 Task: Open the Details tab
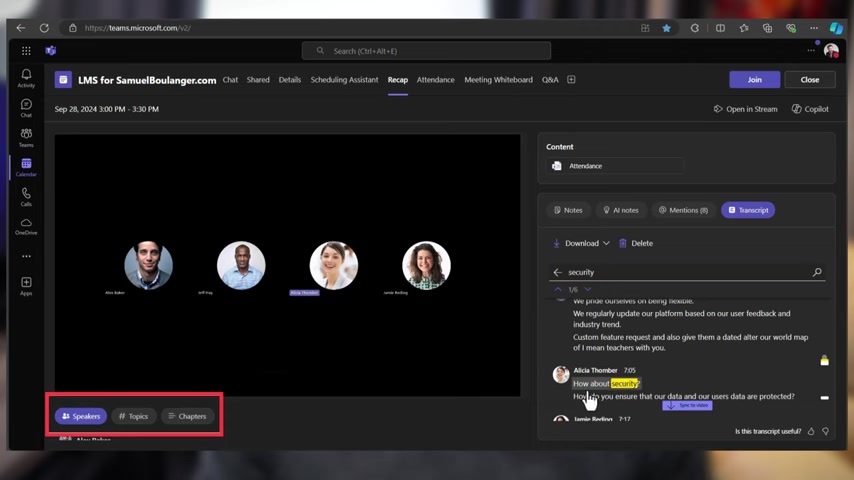[x=290, y=80]
